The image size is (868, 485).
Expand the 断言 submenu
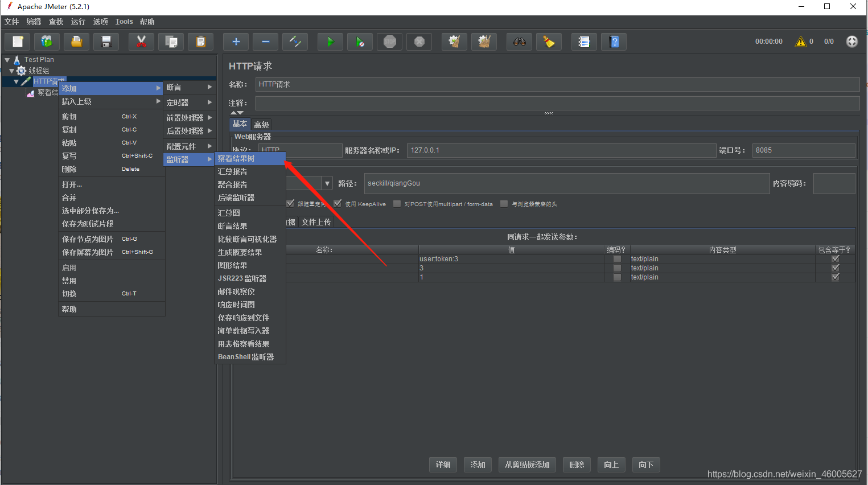pos(189,87)
